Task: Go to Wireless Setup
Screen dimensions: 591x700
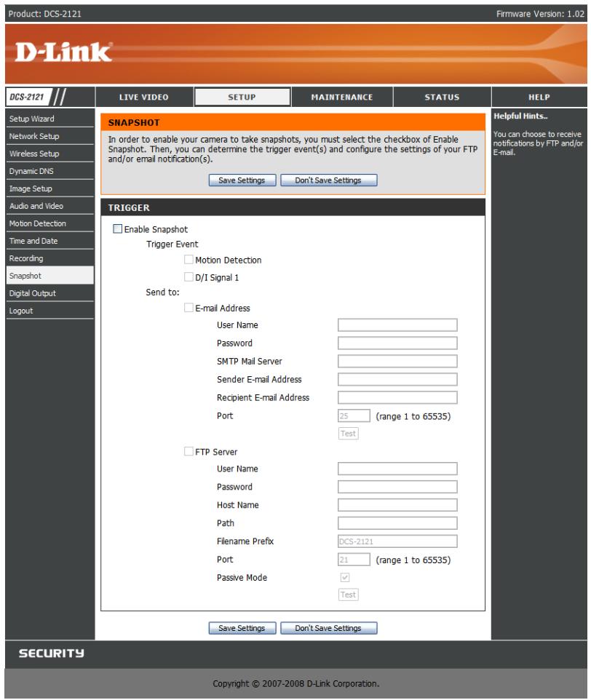Action: coord(50,154)
